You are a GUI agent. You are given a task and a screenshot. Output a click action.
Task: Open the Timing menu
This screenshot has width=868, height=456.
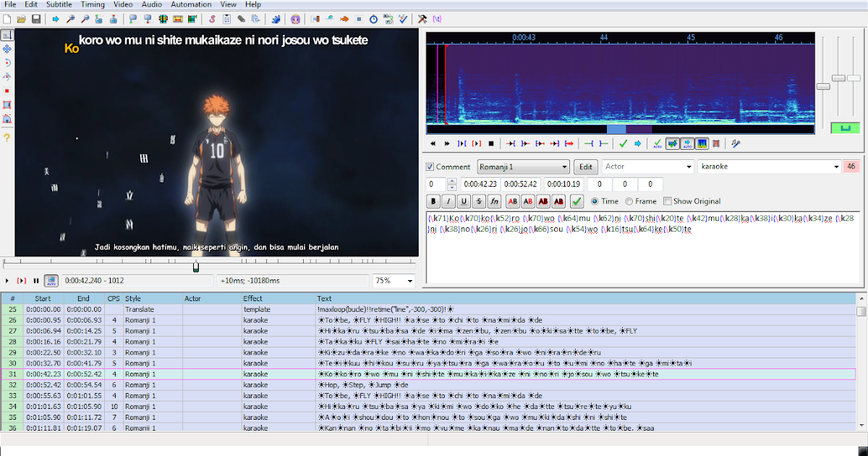pyautogui.click(x=93, y=4)
